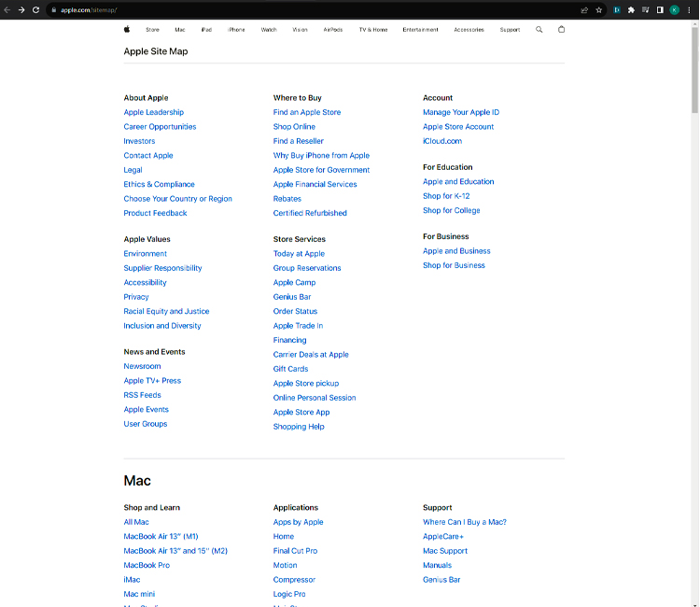The image size is (700, 607).
Task: Open Apple Trade In link
Action: pyautogui.click(x=298, y=326)
